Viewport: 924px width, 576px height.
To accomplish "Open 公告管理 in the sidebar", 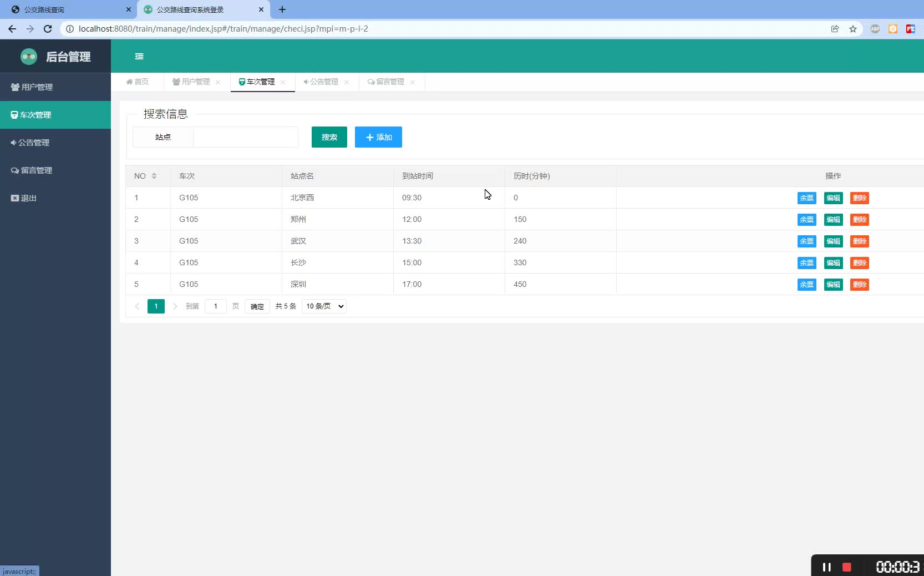I will coord(55,143).
